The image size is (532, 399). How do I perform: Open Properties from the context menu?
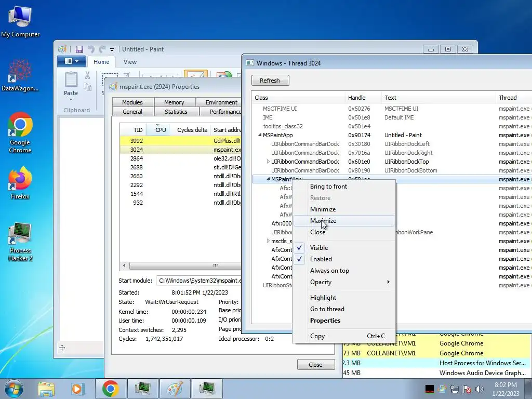[344, 321]
